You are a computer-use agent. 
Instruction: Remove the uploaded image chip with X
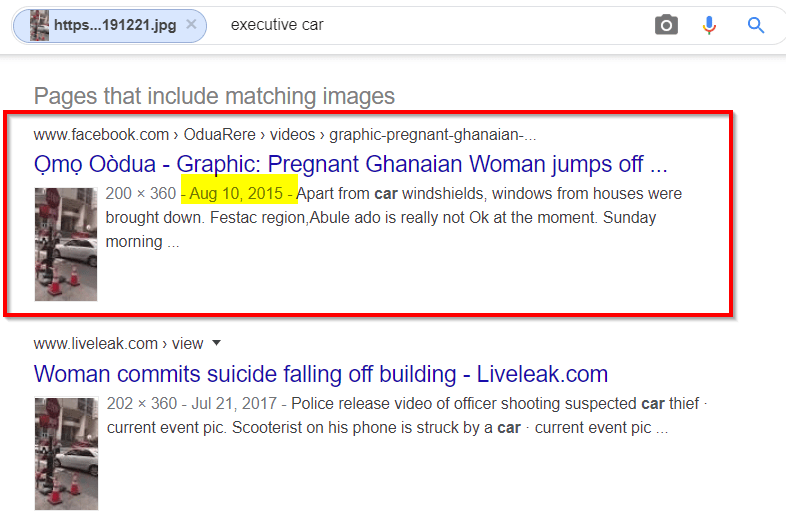pos(191,24)
